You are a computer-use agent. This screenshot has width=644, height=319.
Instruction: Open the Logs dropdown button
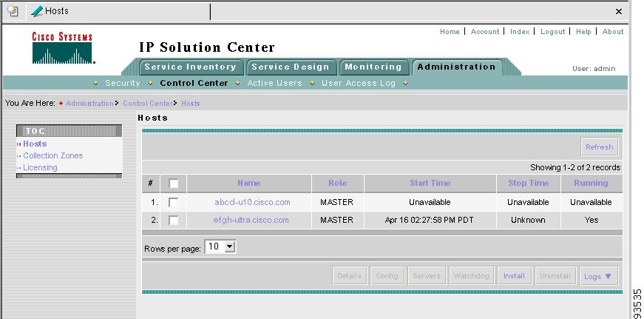pos(598,276)
